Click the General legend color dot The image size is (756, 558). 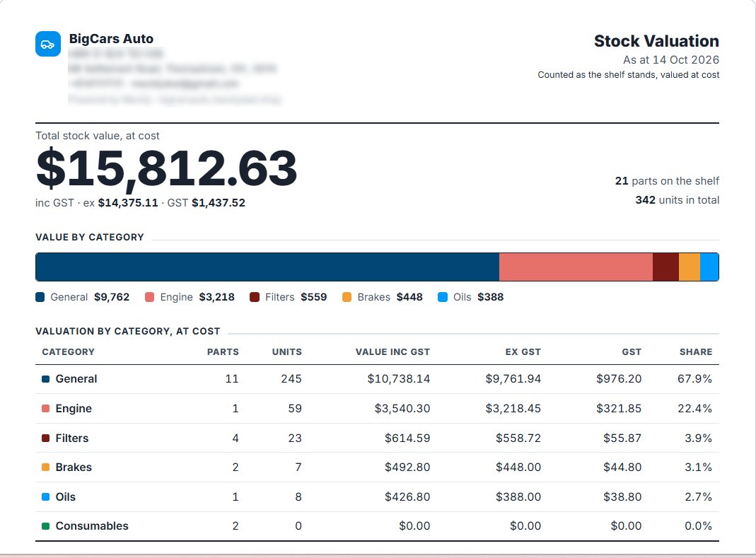point(40,297)
